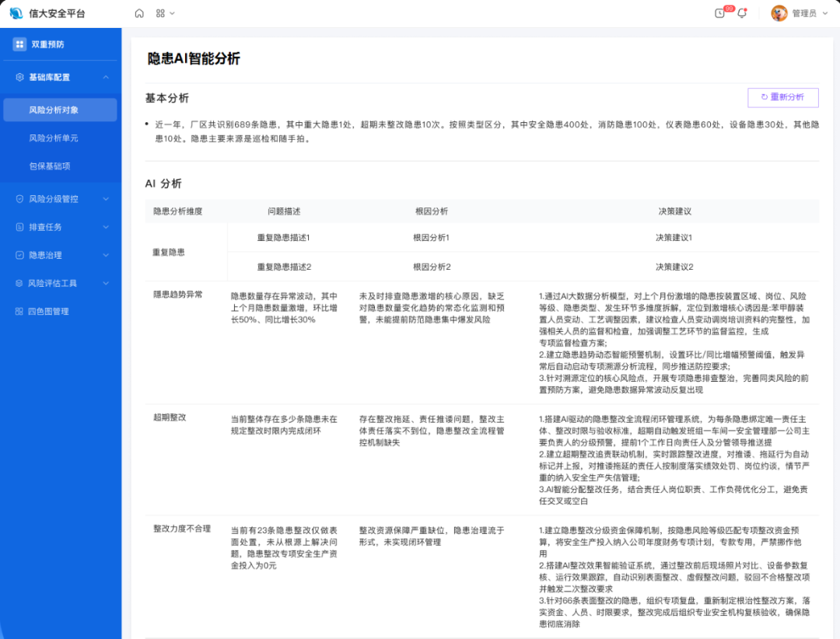Select the 决策建议2 cell
The height and width of the screenshot is (639, 840).
(674, 267)
